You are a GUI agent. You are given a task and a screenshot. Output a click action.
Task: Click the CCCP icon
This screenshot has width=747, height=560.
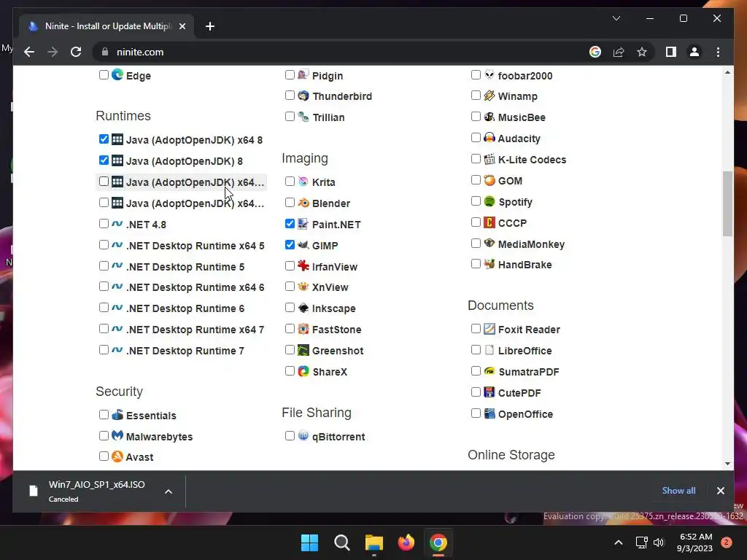tap(489, 222)
